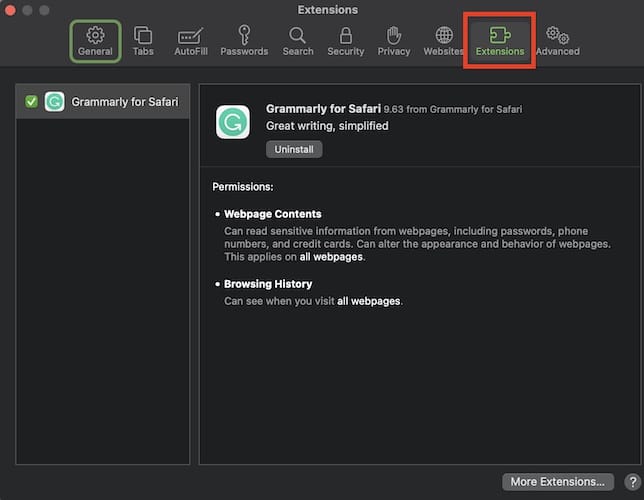Click the green Grammarly icon in sidebar
Screen dimensions: 644x500
tap(55, 101)
